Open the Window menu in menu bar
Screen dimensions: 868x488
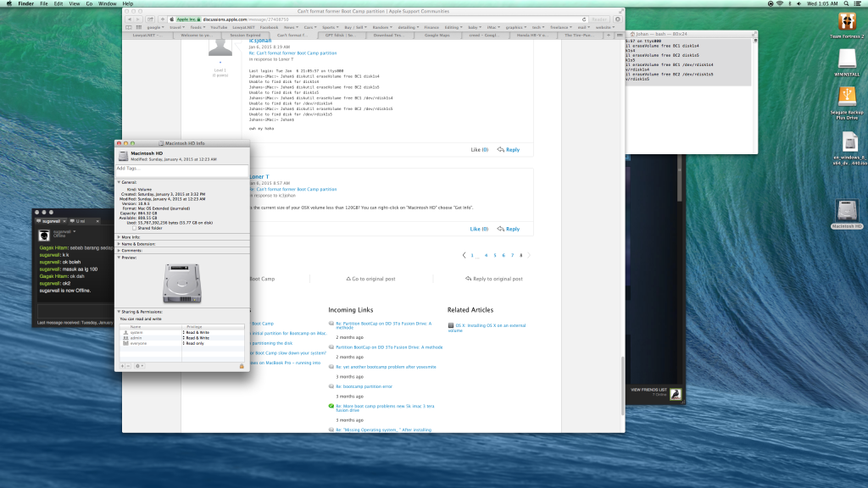tap(108, 4)
